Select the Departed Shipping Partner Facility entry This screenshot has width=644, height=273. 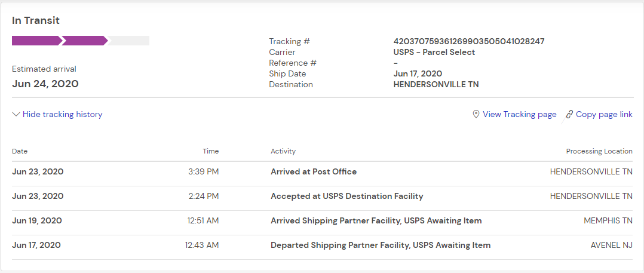coord(380,245)
